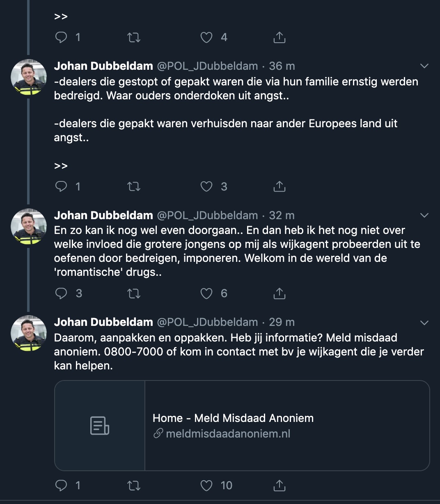Open the more menu on the 29 m tweet
Viewport: 440px width, 504px height.
[x=424, y=323]
